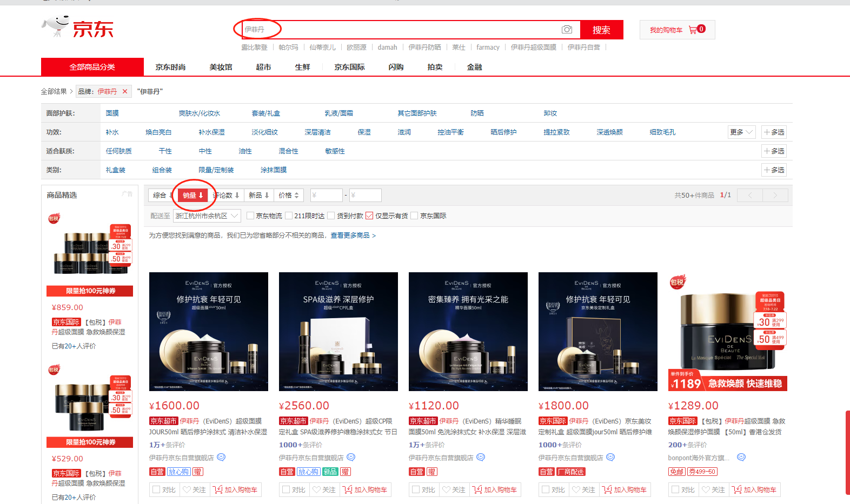Go to previous results page arrow

750,195
